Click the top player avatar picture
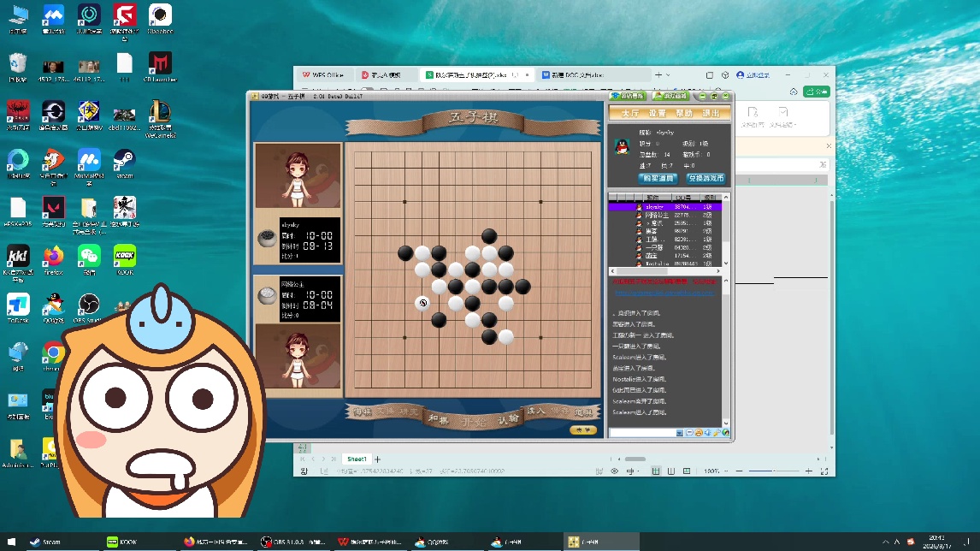The image size is (980, 551). (298, 175)
